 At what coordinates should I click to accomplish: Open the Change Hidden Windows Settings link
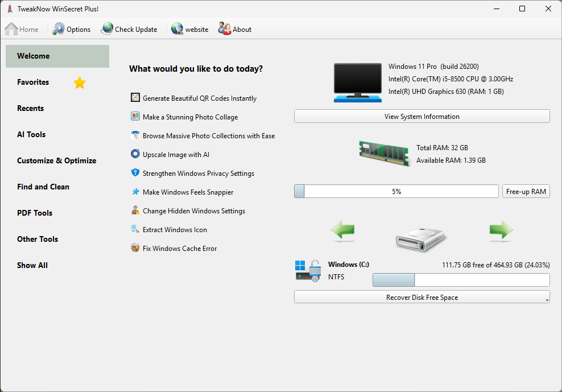(x=193, y=211)
